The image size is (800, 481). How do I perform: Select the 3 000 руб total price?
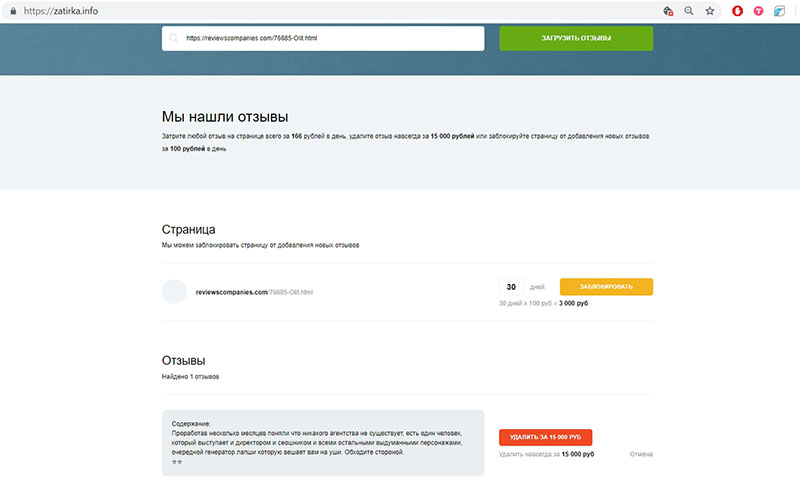coord(573,303)
